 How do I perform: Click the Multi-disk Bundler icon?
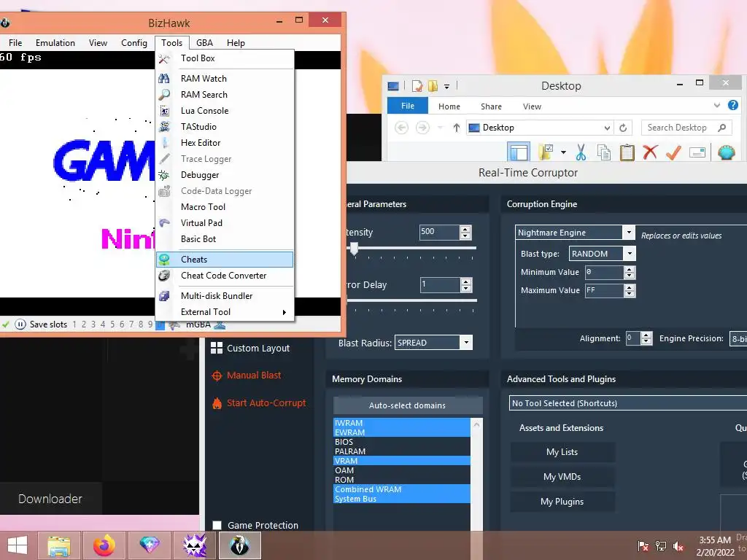click(x=164, y=296)
